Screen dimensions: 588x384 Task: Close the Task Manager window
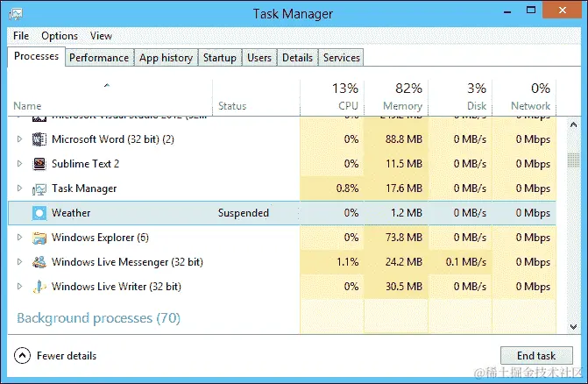[562, 11]
